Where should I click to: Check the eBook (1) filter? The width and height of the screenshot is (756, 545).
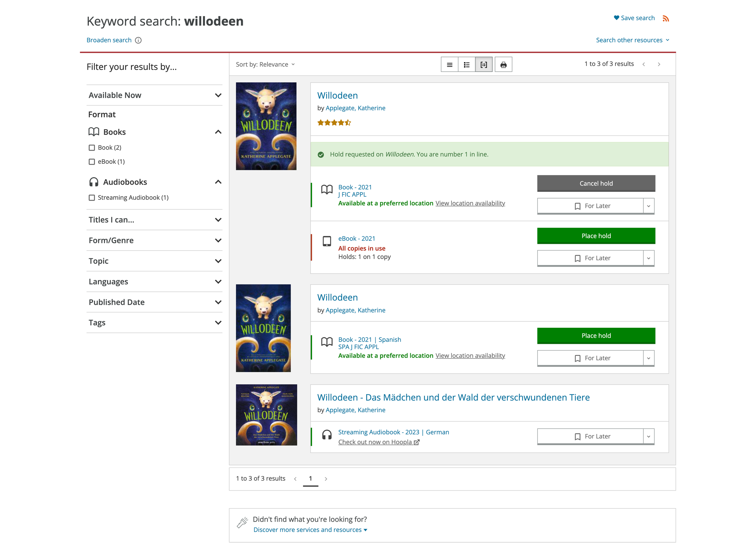tap(92, 162)
